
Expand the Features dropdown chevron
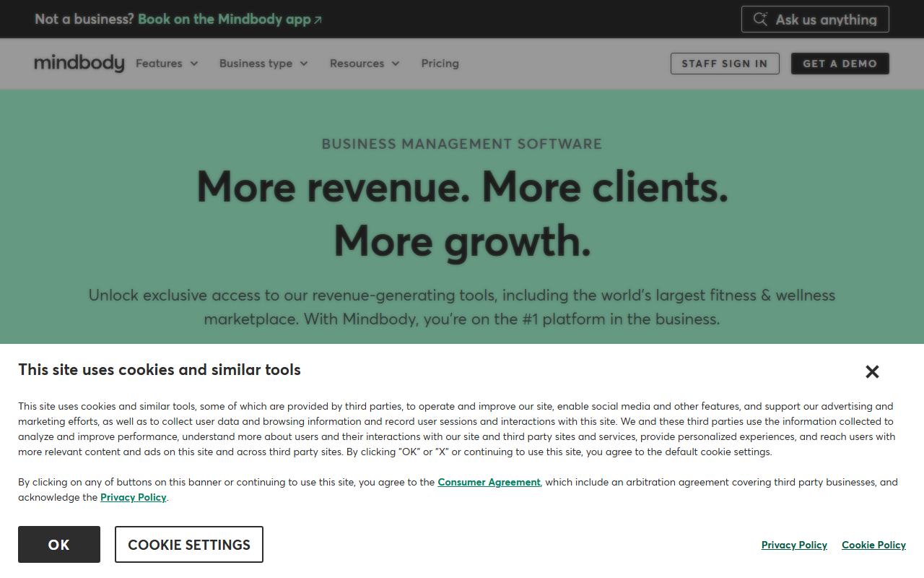tap(194, 64)
